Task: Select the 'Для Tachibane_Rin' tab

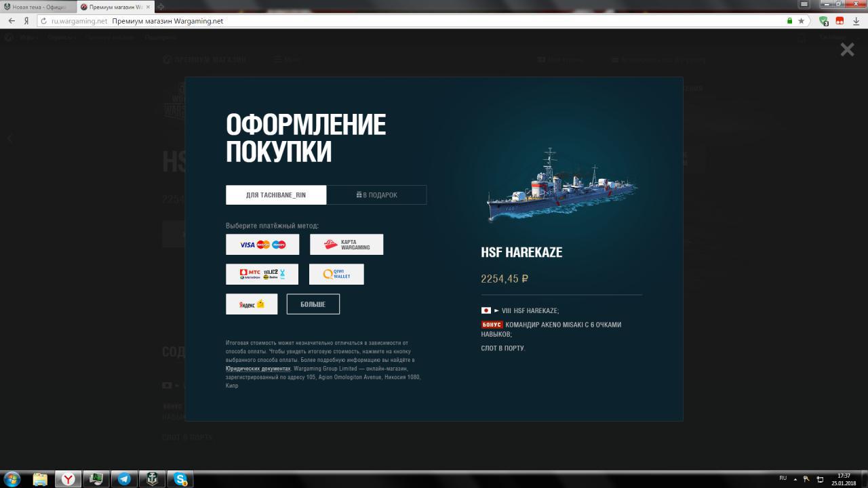Action: tap(276, 195)
